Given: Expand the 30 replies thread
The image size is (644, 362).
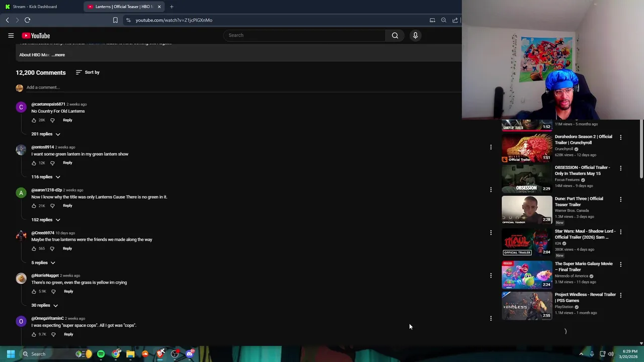Looking at the screenshot, I should [x=45, y=305].
